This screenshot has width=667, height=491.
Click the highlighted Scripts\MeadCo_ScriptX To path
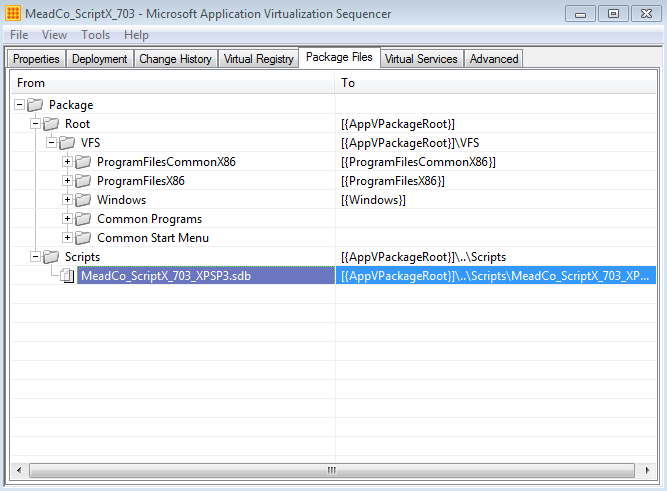pos(495,276)
